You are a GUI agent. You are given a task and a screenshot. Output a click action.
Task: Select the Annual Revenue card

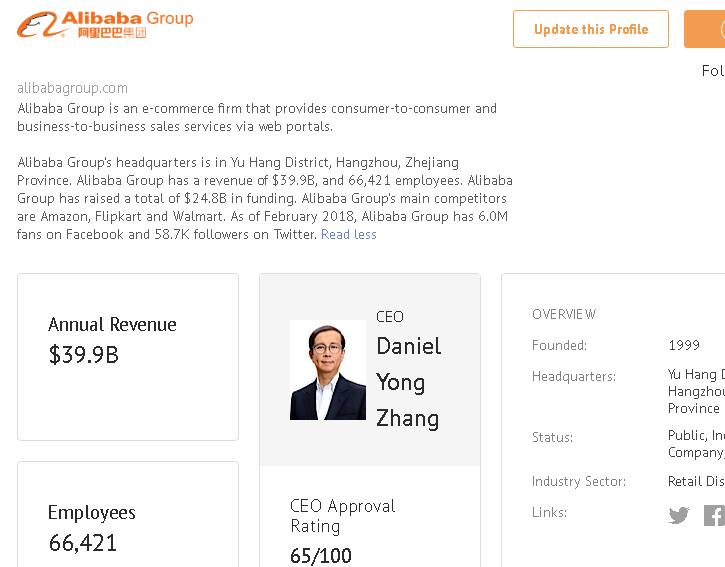click(x=128, y=356)
